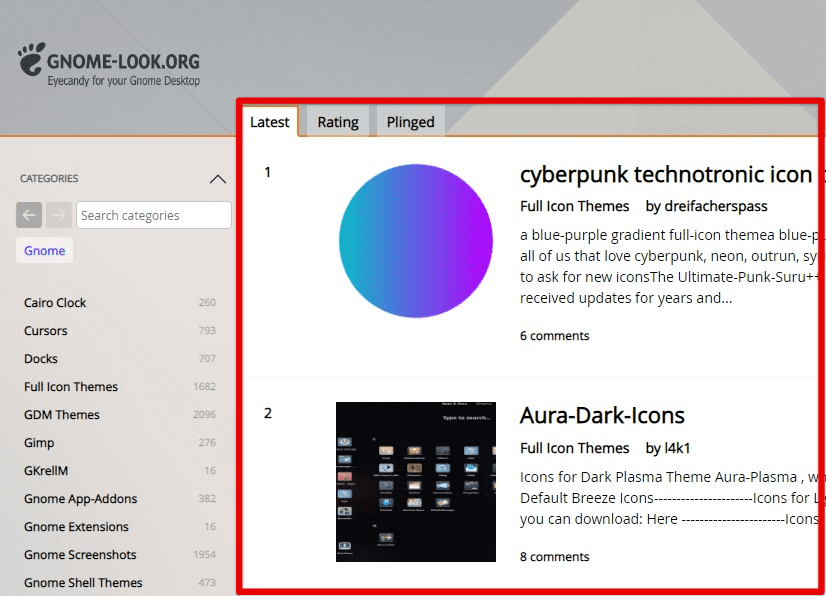Viewport: 826px width, 596px height.
Task: Open the Gnome Shell Themes category
Action: (x=83, y=582)
